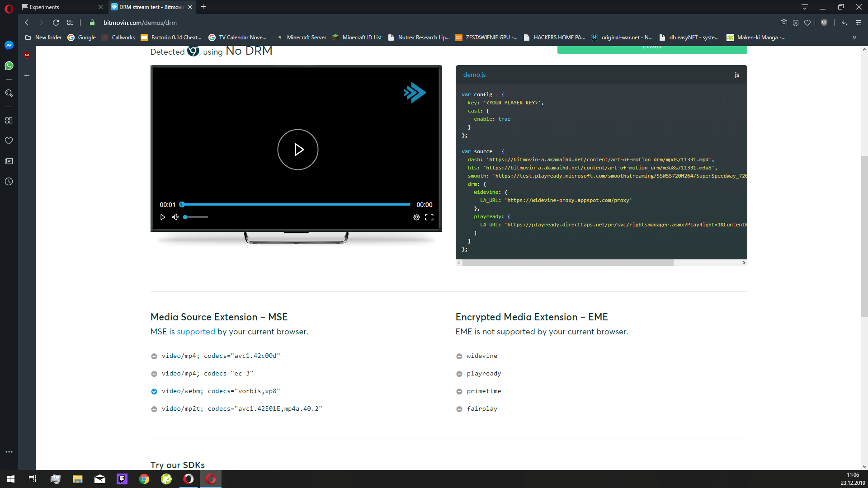This screenshot has height=488, width=868.
Task: Click the demo.js tab in code panel
Action: [x=475, y=75]
